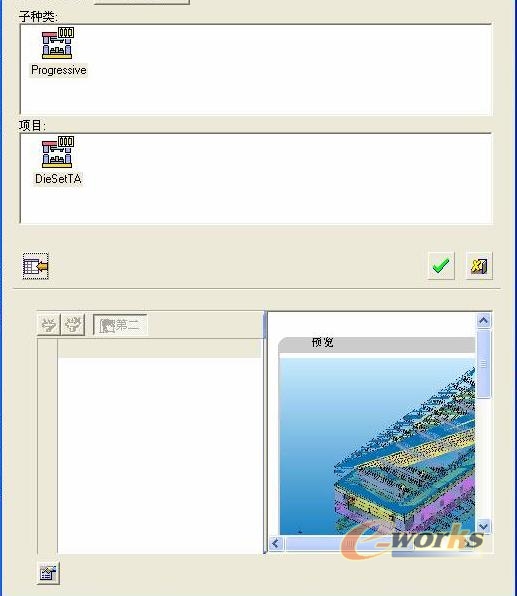Cancel using the yellow X exit icon

[479, 266]
